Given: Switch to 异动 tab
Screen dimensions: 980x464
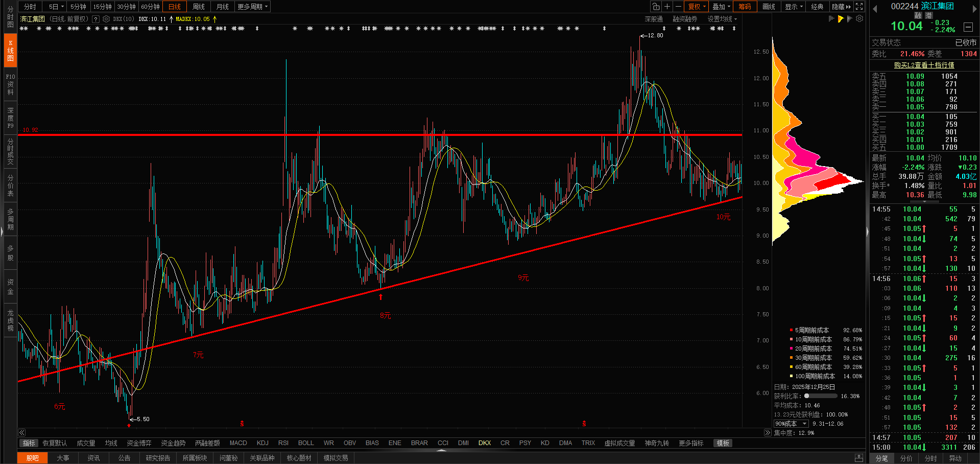Looking at the screenshot, I should pos(955,458).
